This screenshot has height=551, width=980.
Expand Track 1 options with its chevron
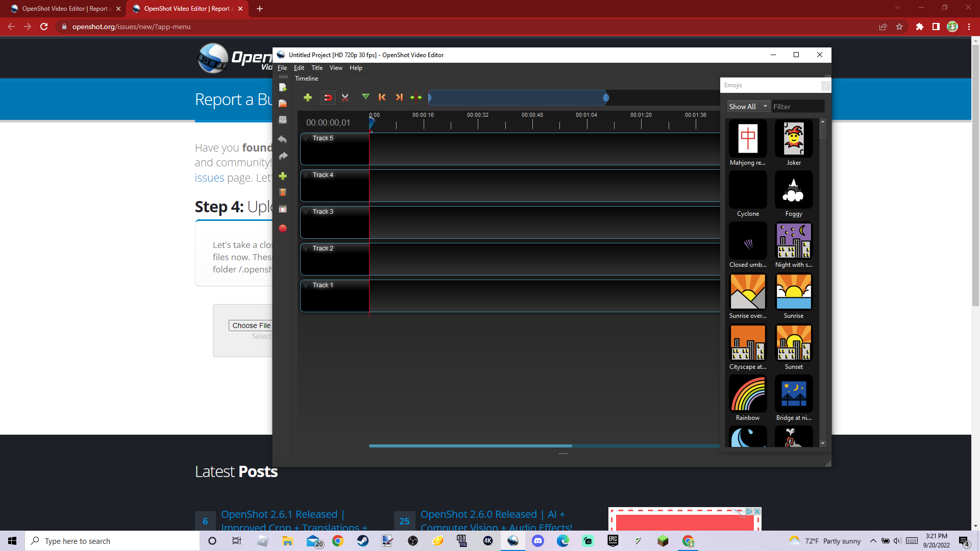306,285
